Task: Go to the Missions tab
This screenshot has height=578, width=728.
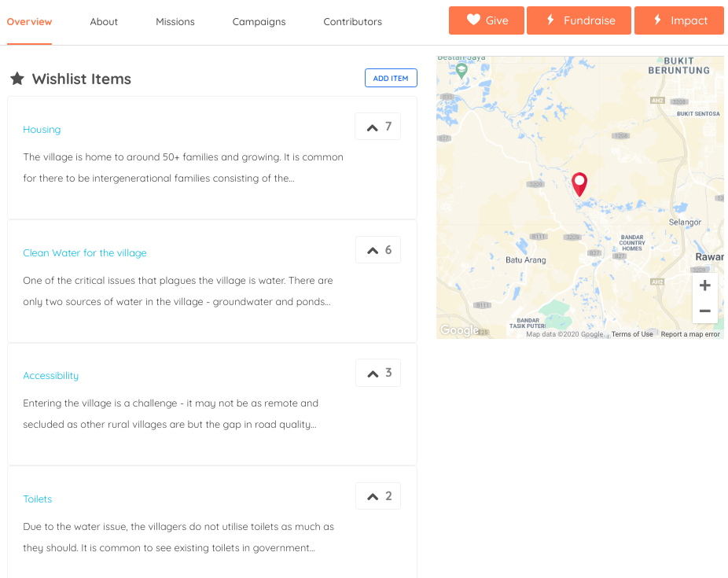Action: click(x=175, y=22)
